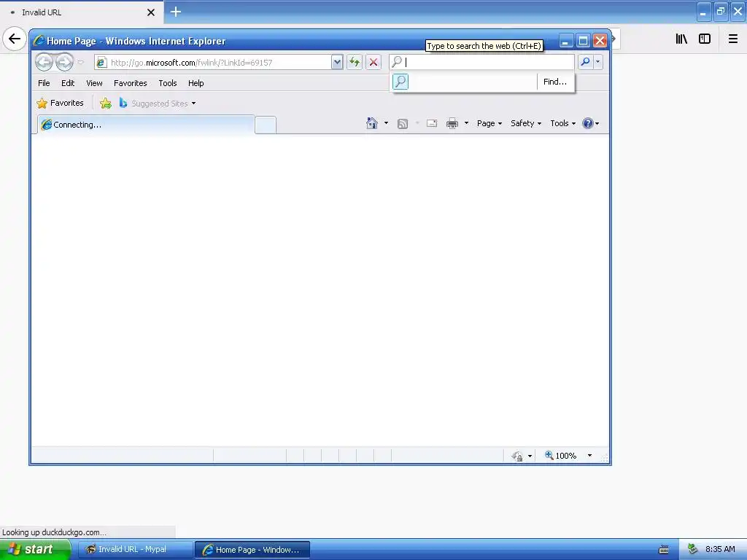Click the IE Forward navigation button
The width and height of the screenshot is (747, 560).
point(64,62)
